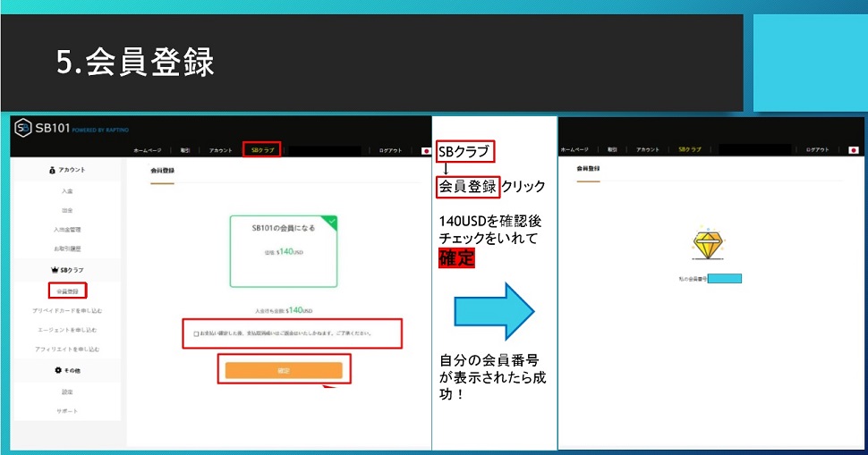Viewport: 868px width, 455px height.
Task: Open ホームページ on the payment form page
Action: pos(148,150)
